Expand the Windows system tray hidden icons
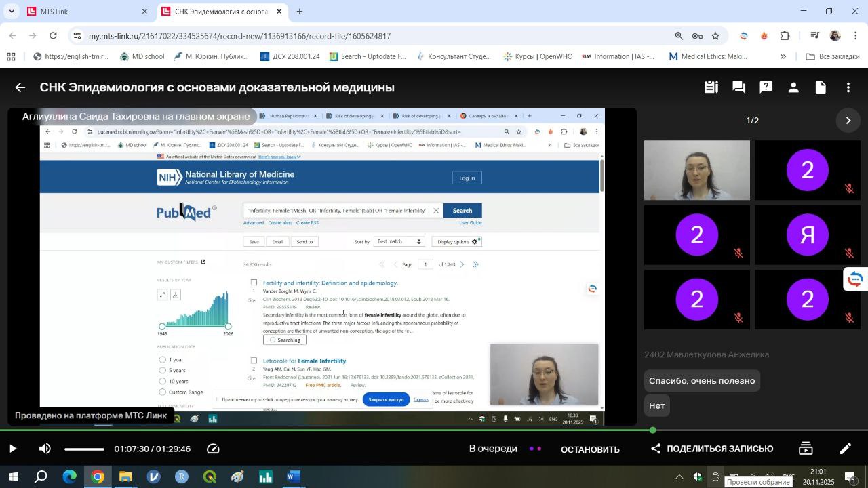Viewport: 868px width, 488px height. click(x=679, y=477)
